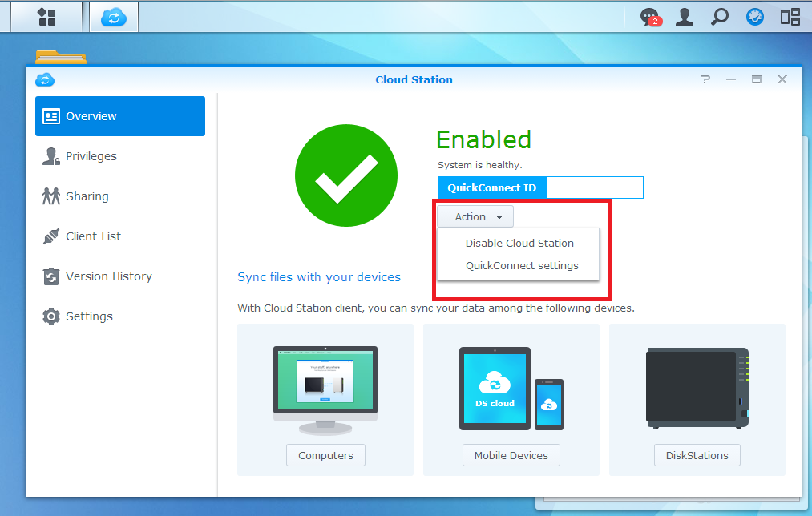812x516 pixels.
Task: Open the widgets panel icon in taskbar
Action: pyautogui.click(x=790, y=17)
